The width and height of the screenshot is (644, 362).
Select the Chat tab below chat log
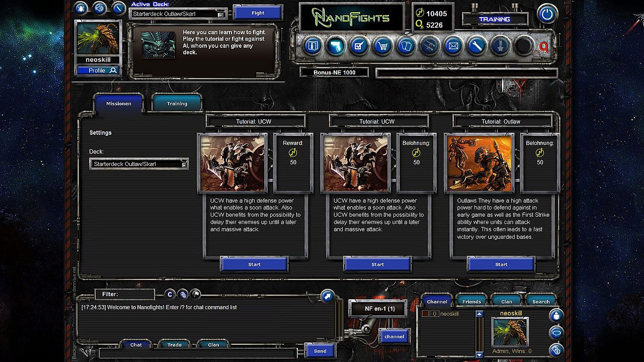[136, 345]
